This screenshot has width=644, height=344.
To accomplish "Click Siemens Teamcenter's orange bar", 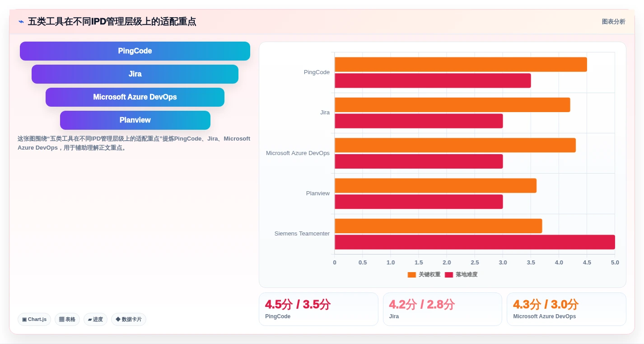I will (x=438, y=226).
